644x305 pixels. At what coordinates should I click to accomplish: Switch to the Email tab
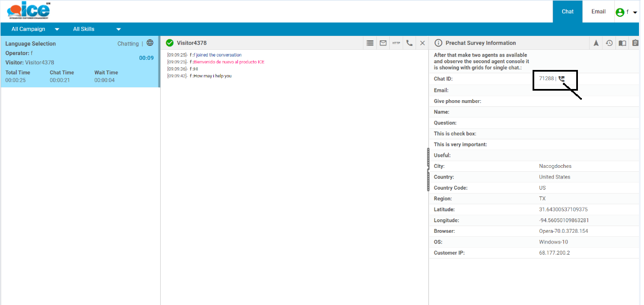coord(598,11)
